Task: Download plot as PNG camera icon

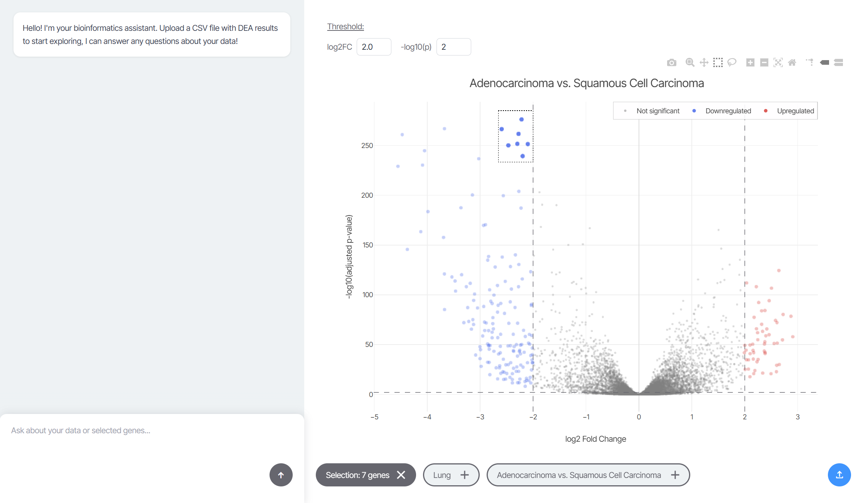Action: coord(671,62)
